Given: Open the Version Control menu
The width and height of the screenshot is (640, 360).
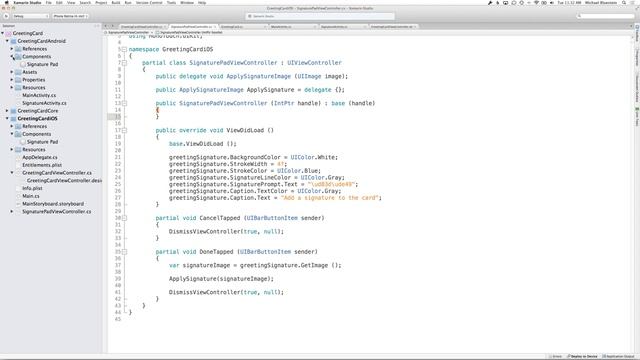Looking at the screenshot, I should coord(149,2).
